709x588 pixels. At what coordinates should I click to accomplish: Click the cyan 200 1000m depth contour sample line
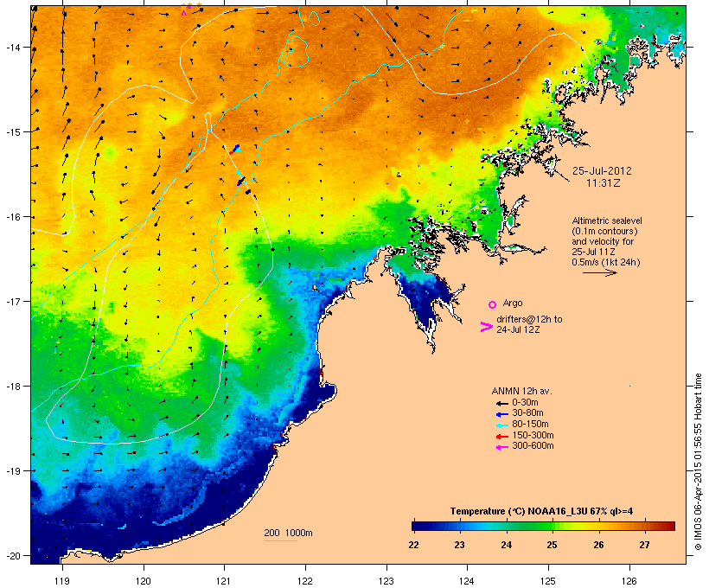pos(280,540)
